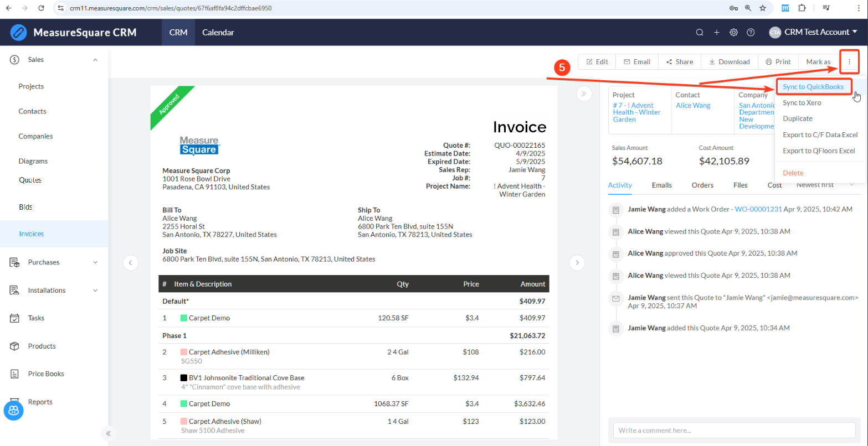
Task: Click the plus icon in the header
Action: pos(716,33)
